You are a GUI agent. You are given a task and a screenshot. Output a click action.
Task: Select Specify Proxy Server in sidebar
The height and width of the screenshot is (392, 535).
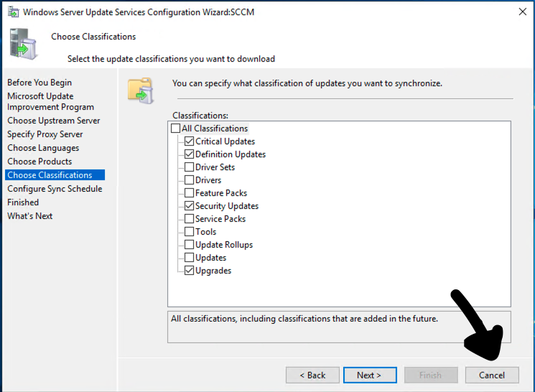pos(45,134)
